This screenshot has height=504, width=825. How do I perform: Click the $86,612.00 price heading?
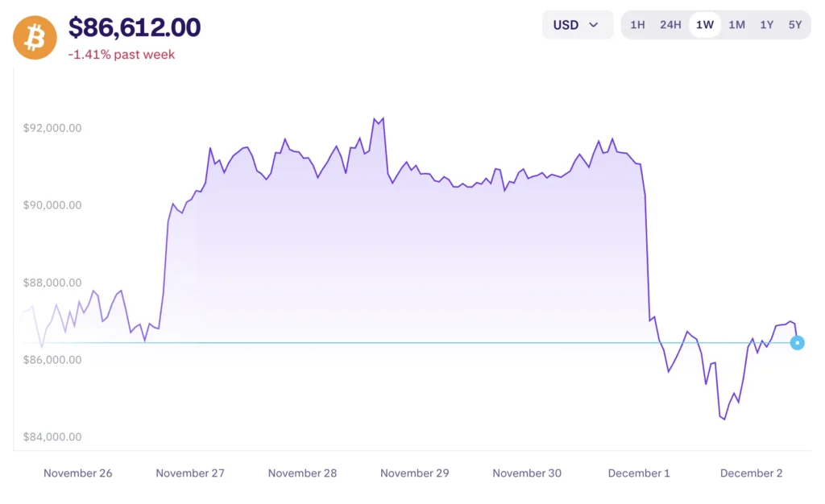coord(135,27)
